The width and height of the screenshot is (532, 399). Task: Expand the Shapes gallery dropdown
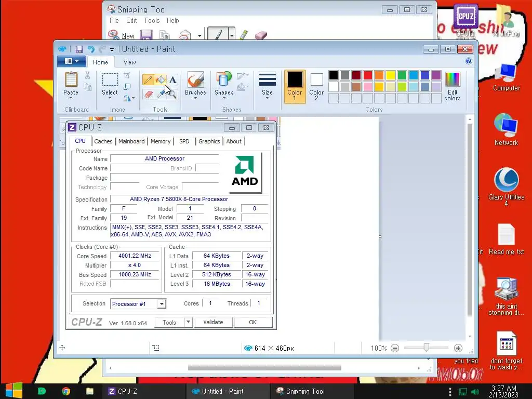click(224, 98)
